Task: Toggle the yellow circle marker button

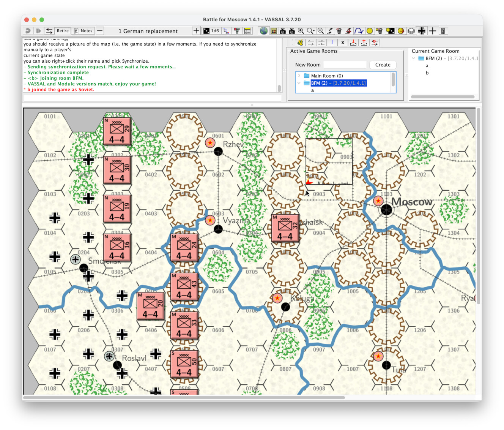Action: pos(369,31)
